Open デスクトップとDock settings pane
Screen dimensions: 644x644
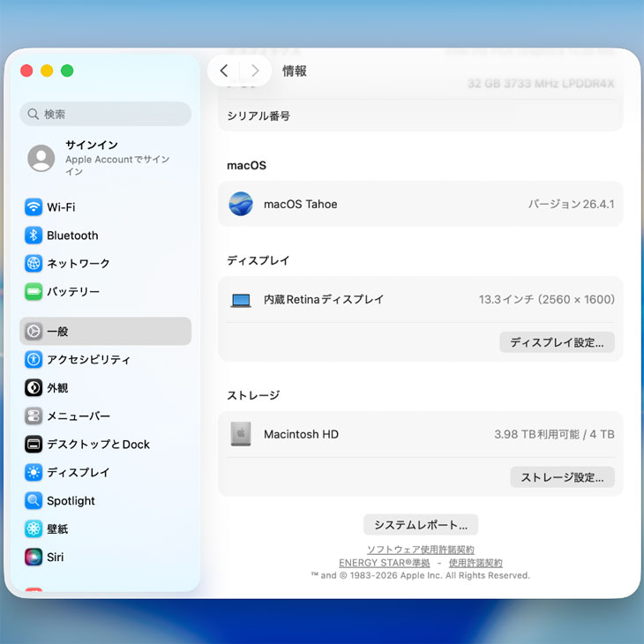pos(98,445)
